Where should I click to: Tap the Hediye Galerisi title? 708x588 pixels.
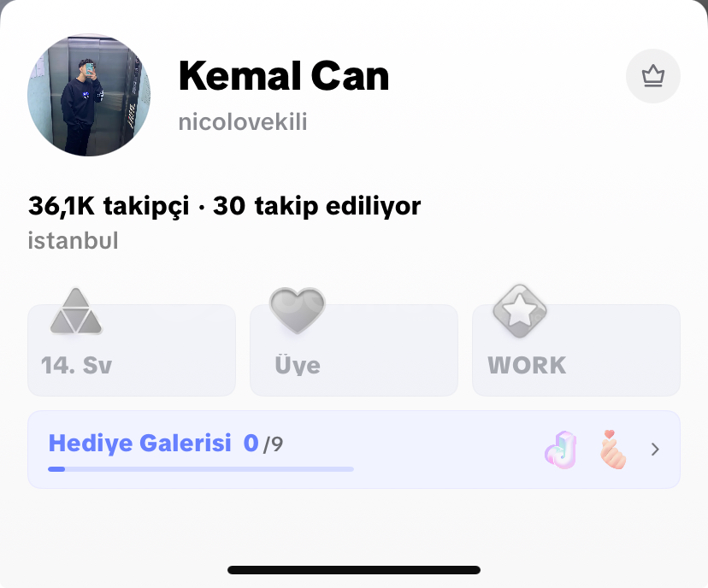(140, 443)
